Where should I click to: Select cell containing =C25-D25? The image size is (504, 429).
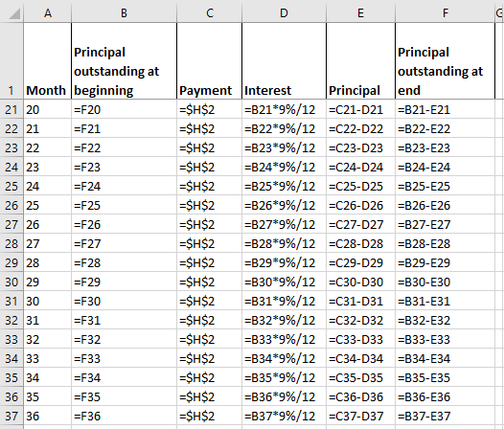pos(360,186)
